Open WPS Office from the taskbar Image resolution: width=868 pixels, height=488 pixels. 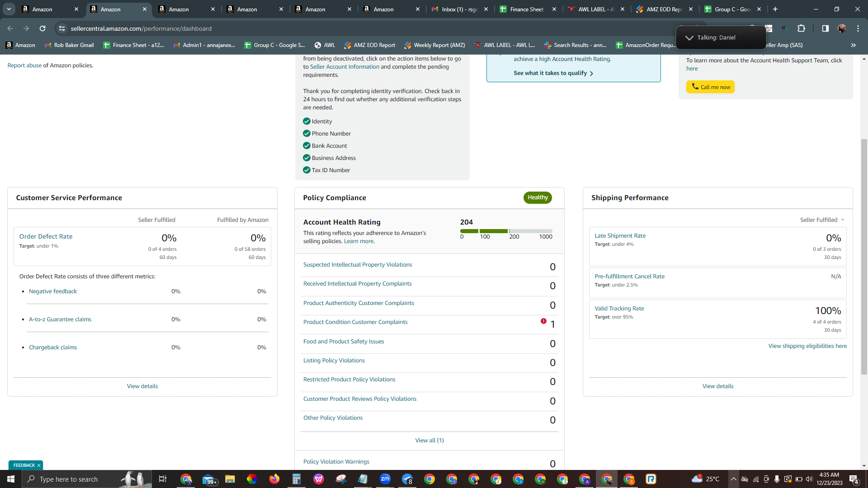tap(319, 479)
